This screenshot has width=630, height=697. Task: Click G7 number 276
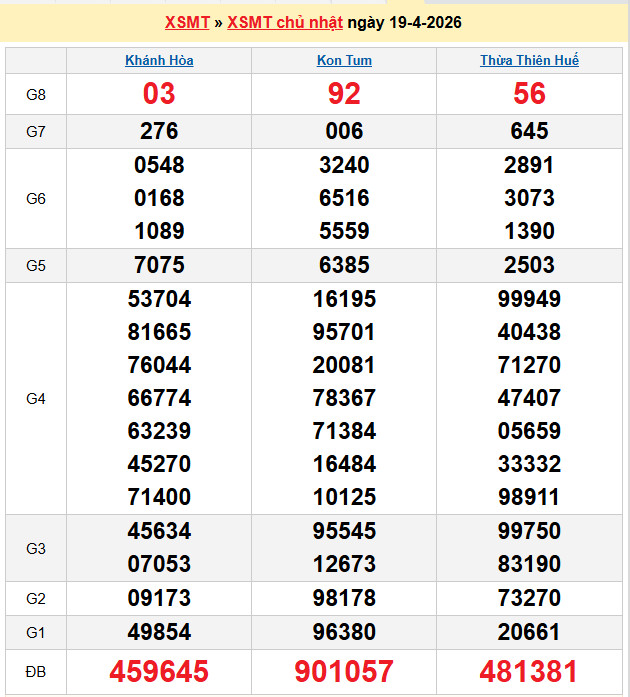[x=159, y=131]
